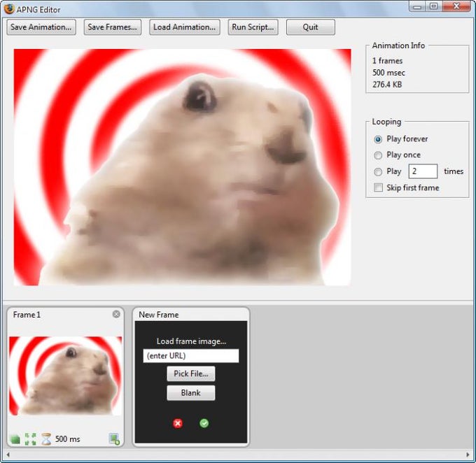Click the Pick File... button

click(191, 373)
